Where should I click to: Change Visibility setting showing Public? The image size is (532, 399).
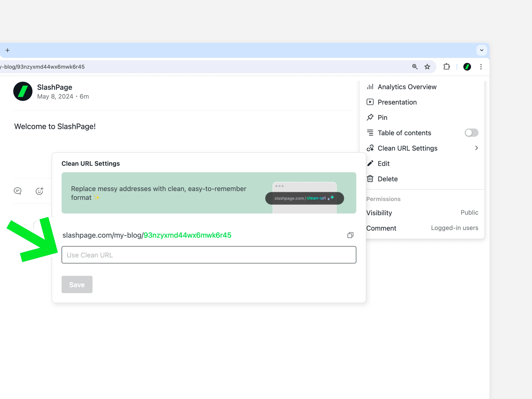422,213
